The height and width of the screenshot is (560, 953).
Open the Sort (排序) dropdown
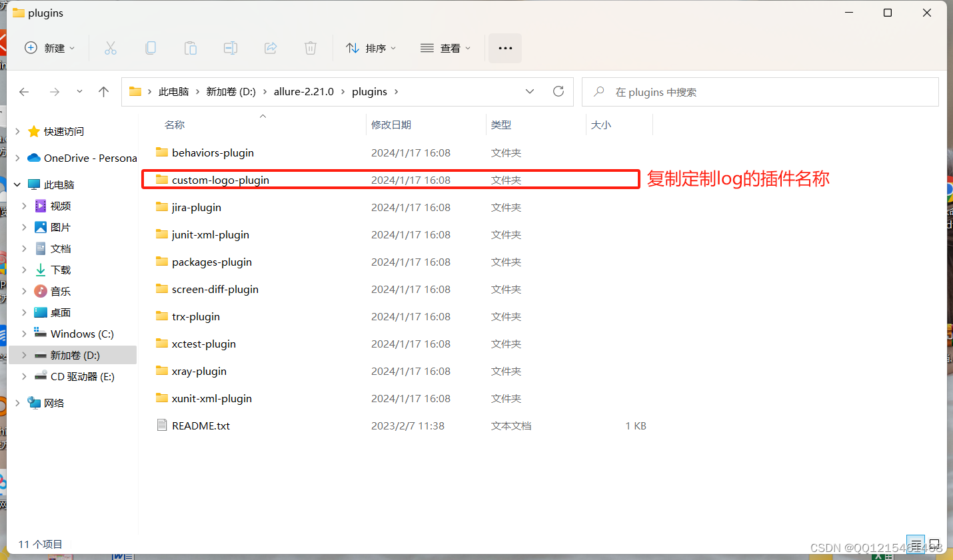[371, 48]
